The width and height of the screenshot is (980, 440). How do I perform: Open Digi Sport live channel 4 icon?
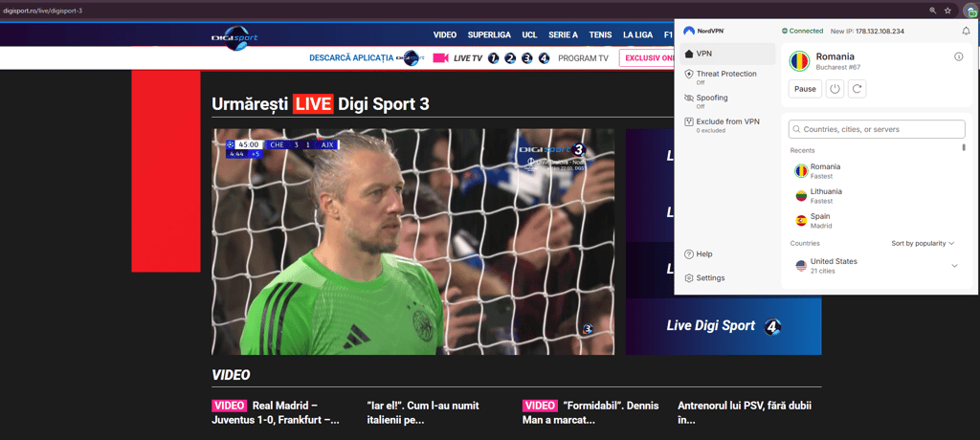click(x=544, y=58)
